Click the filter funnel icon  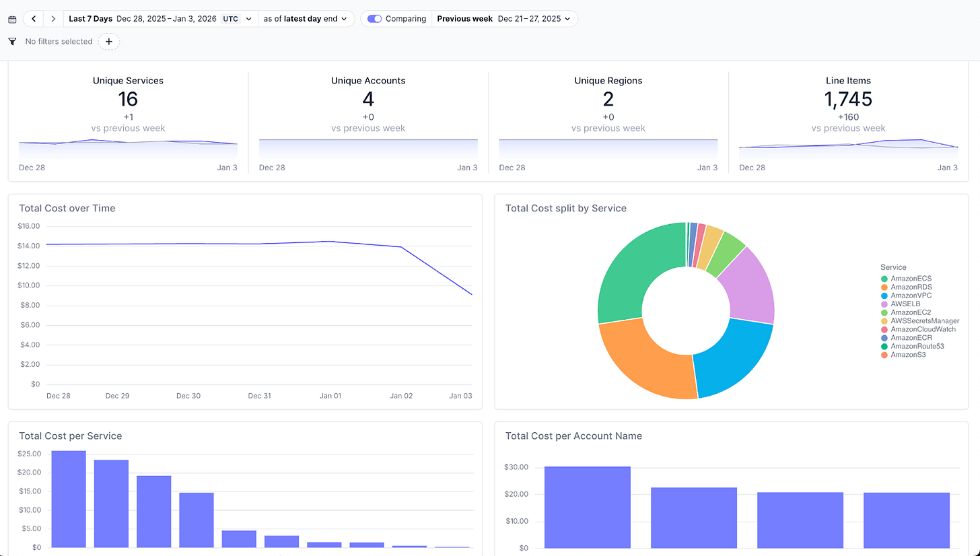click(12, 42)
